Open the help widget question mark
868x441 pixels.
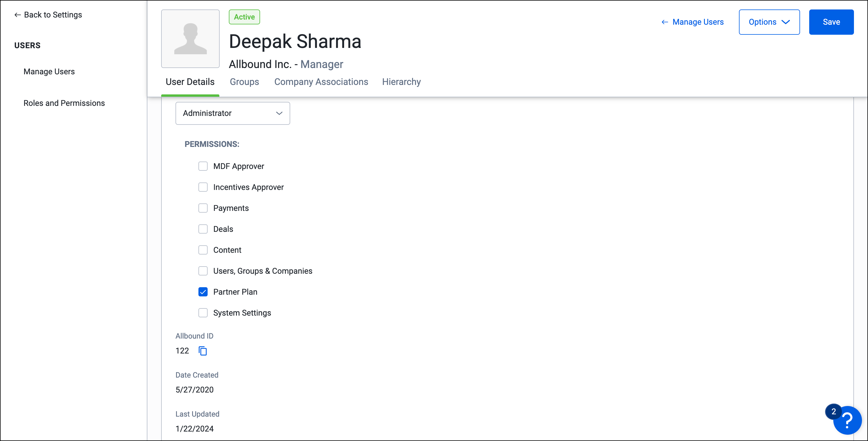pos(847,420)
